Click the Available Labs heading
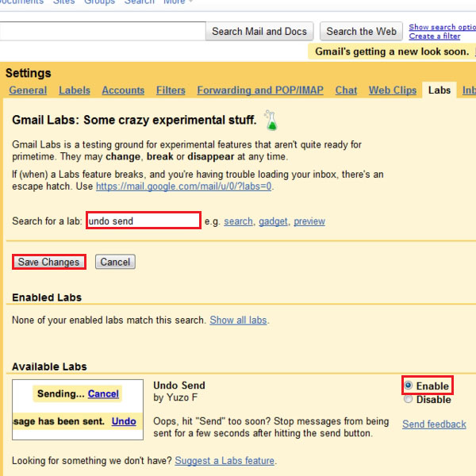Viewport: 476px width, 476px height. 49,367
